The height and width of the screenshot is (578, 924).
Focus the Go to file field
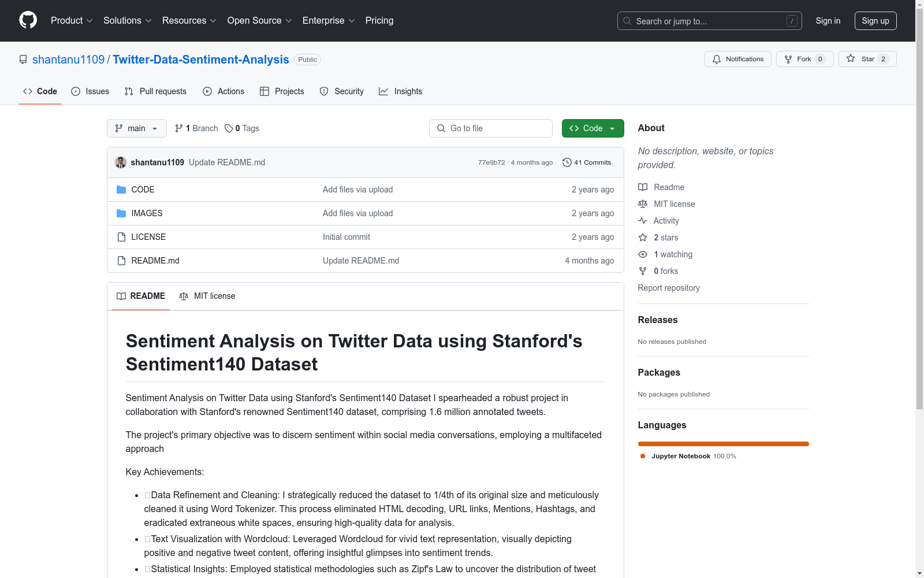[x=491, y=128]
